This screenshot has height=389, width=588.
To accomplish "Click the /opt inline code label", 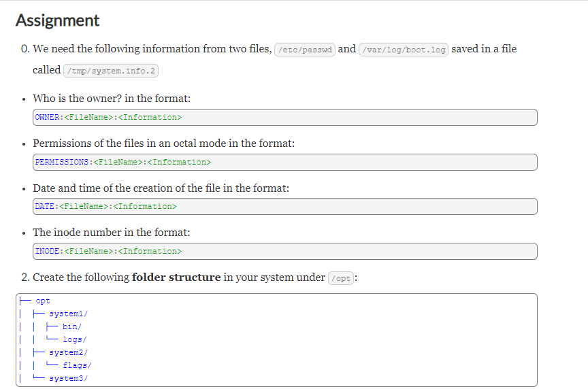I will (341, 278).
